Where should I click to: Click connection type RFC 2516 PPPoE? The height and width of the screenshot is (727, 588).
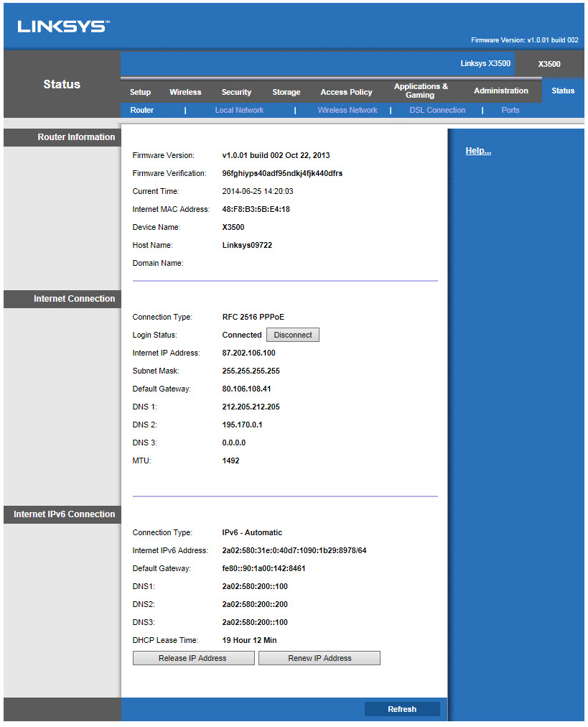pos(253,317)
